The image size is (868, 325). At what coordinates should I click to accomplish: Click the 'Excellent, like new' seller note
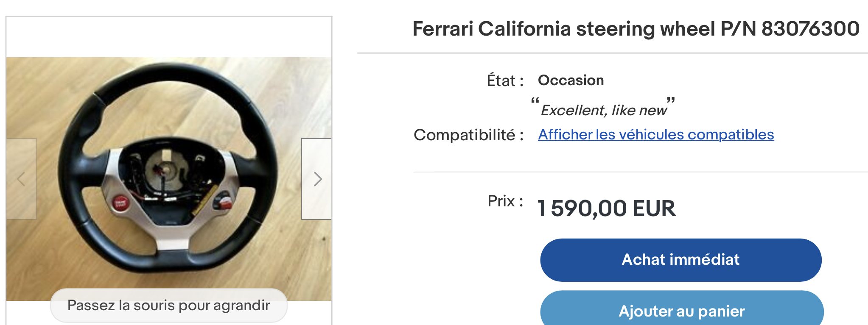pos(603,111)
